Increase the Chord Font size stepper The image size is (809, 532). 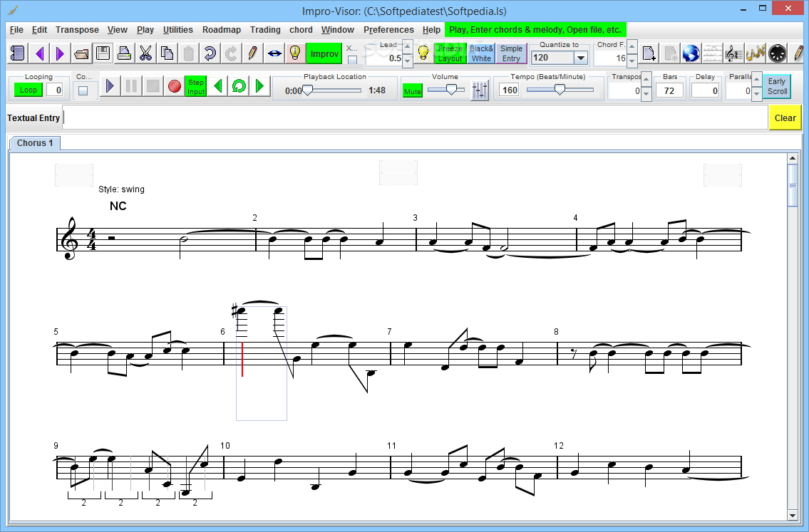tap(632, 48)
